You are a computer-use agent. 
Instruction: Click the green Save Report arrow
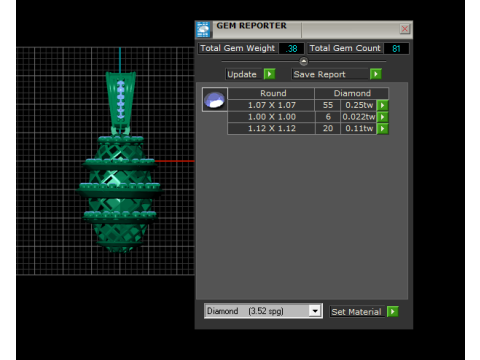coord(376,74)
